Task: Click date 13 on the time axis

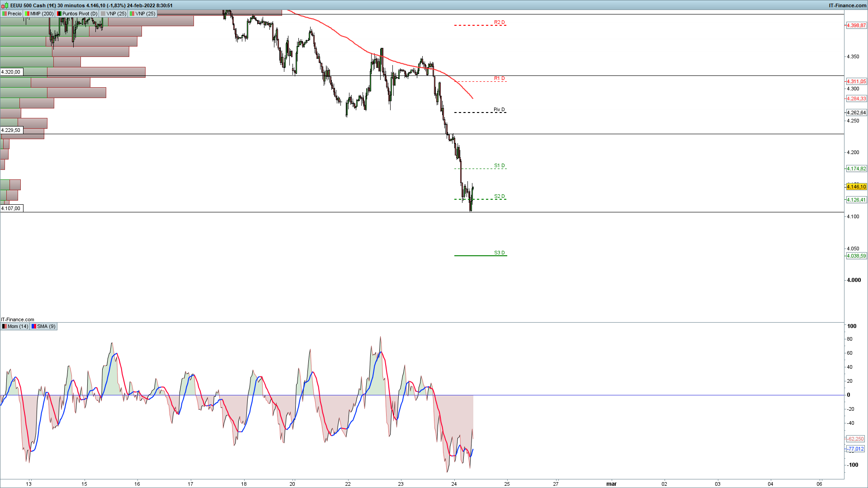Action: tap(29, 484)
